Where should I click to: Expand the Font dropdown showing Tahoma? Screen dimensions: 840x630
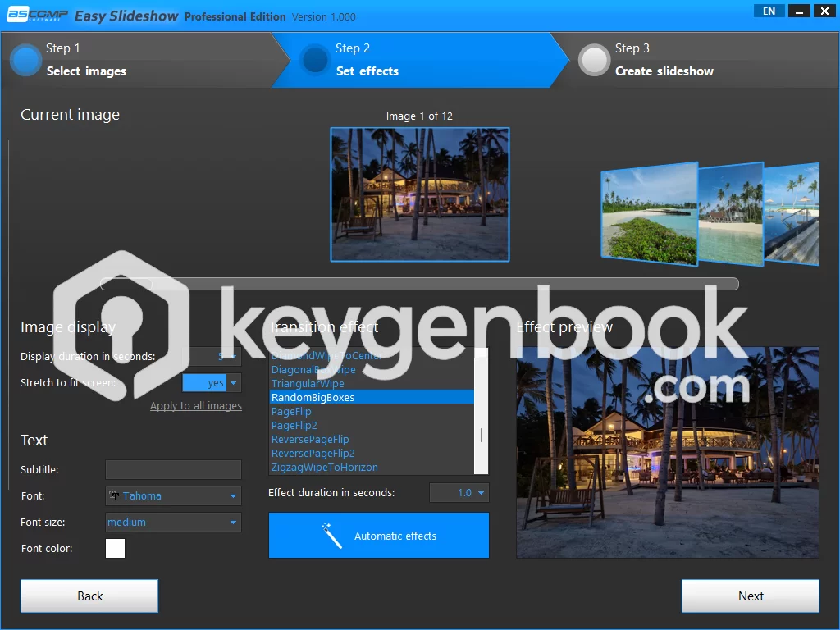pyautogui.click(x=233, y=496)
